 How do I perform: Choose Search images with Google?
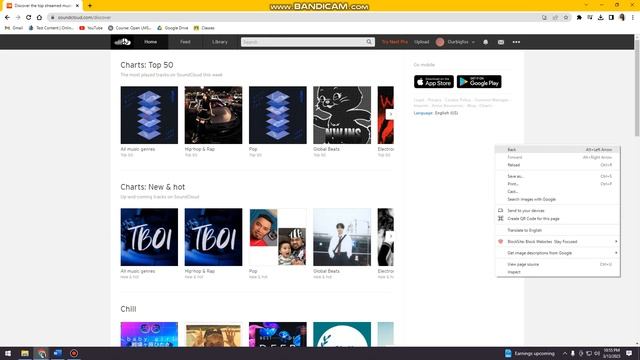(558, 199)
